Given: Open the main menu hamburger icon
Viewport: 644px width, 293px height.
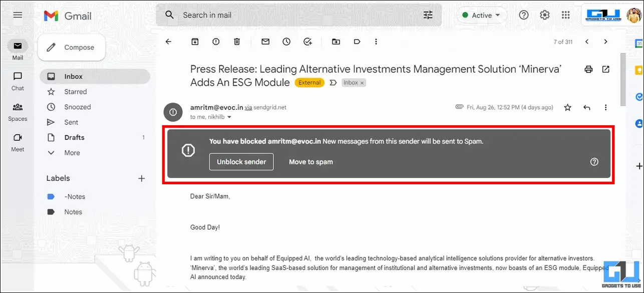Looking at the screenshot, I should point(18,15).
